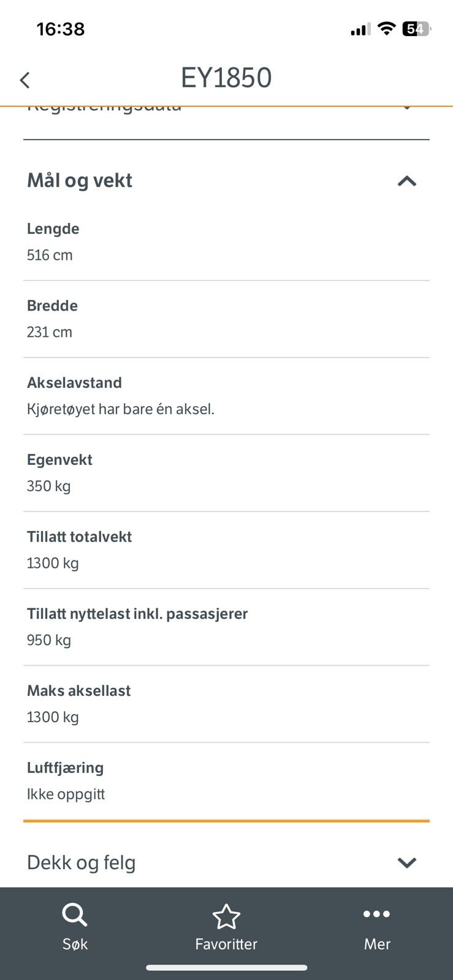Tap the Wi-Fi status icon

(386, 28)
